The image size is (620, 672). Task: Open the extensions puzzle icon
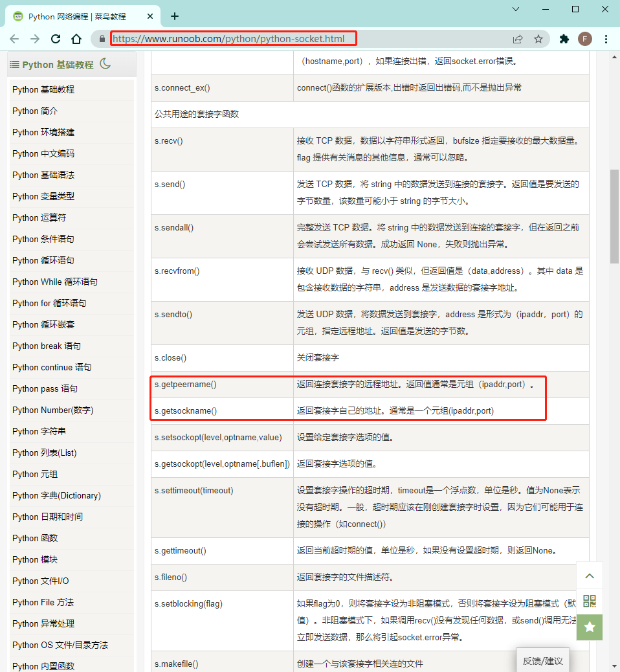564,39
